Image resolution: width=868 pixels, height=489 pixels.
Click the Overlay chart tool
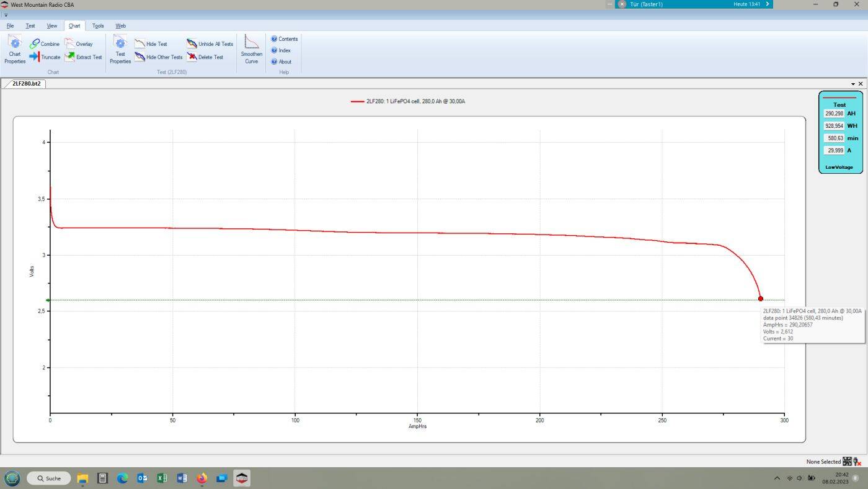(79, 44)
